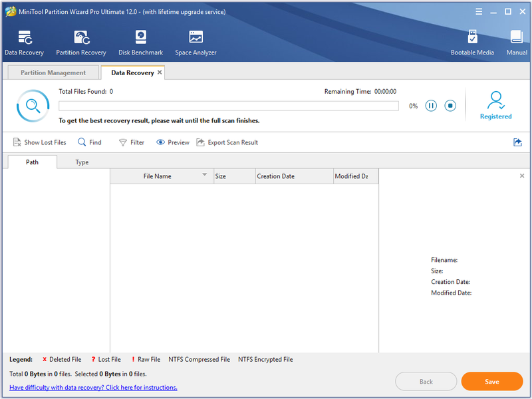
Task: Switch to the Partition Management tab
Action: [53, 72]
